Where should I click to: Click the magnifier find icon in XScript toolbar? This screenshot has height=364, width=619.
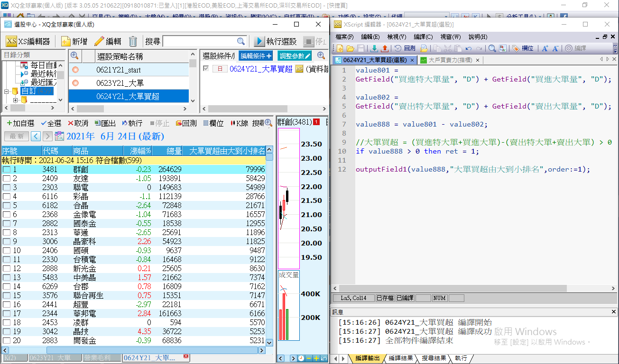pos(492,48)
